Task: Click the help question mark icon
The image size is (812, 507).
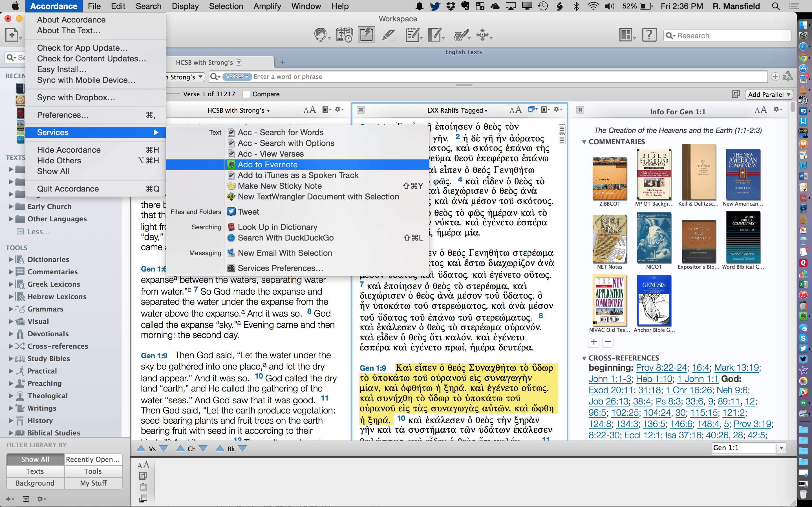Action: 649,35
